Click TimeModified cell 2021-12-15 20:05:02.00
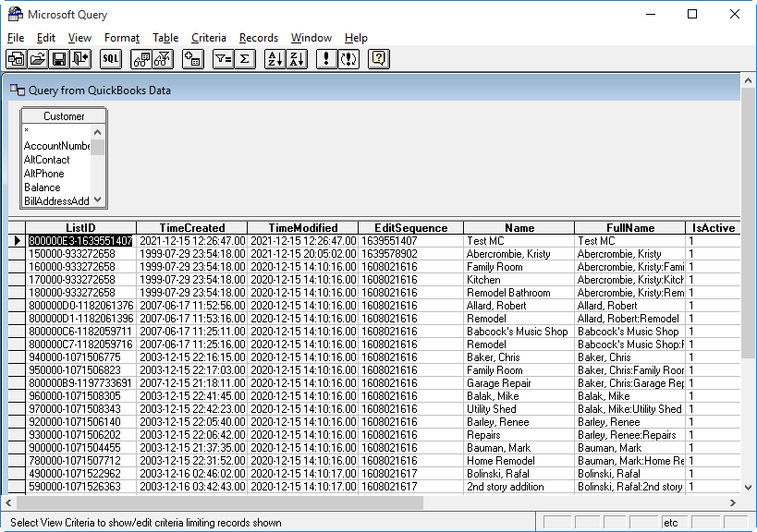 (302, 254)
